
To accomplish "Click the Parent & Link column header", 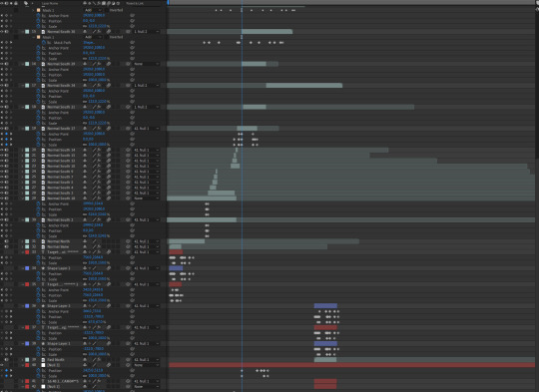I will pos(135,3).
